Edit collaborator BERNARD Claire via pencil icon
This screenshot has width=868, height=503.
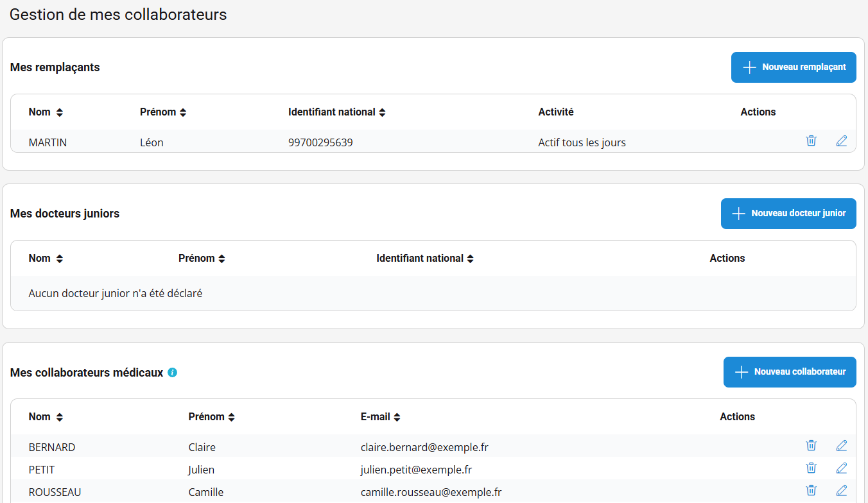[842, 445]
